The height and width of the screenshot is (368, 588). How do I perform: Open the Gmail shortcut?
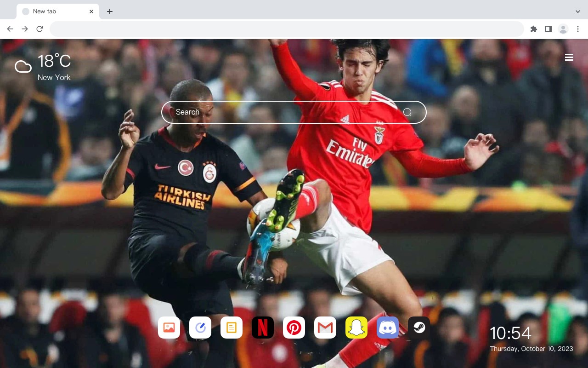tap(325, 328)
